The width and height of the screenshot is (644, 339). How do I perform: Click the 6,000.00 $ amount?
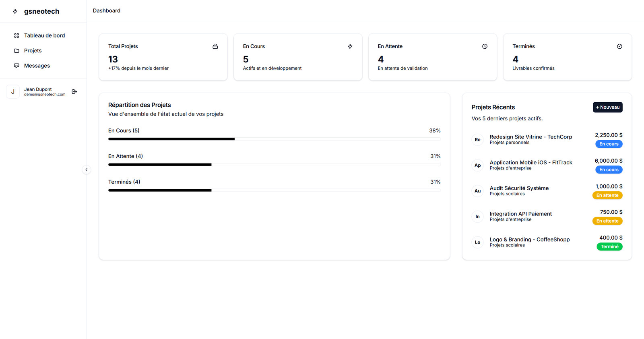[x=609, y=161]
